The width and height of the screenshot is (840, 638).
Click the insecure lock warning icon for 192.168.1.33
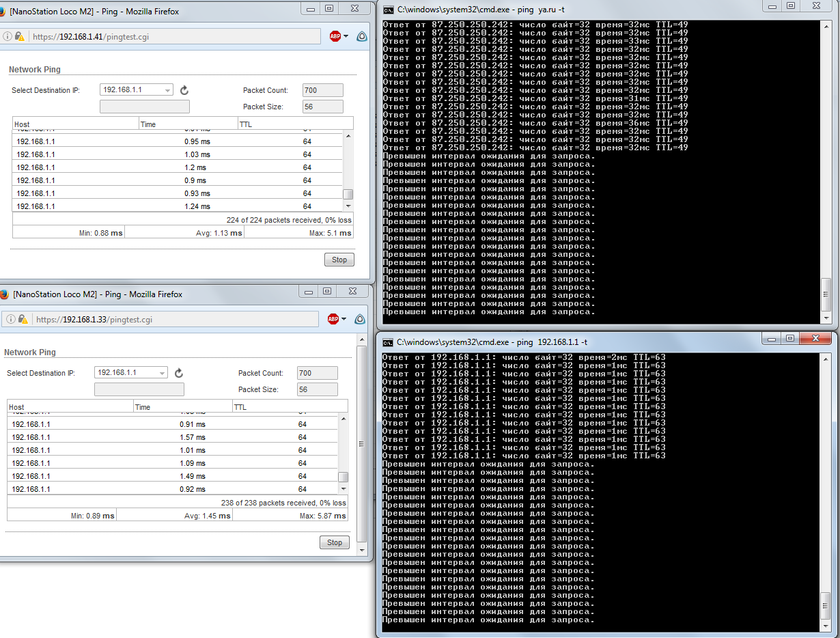pos(23,319)
